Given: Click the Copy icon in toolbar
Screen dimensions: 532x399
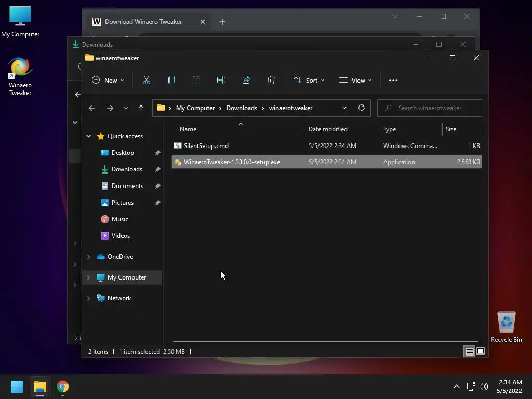Looking at the screenshot, I should click(171, 80).
